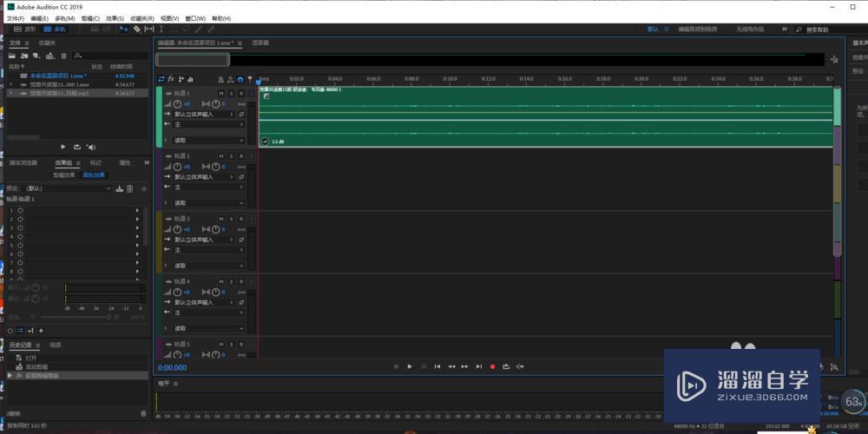Click Import File icon in Files panel
The image size is (868, 434).
tap(23, 56)
